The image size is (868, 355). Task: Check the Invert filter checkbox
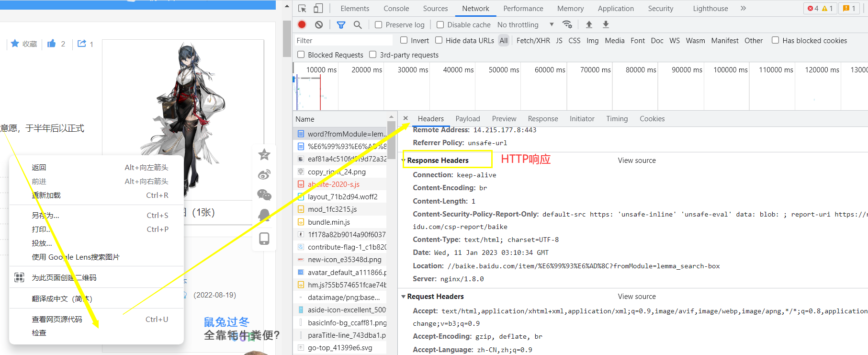[x=404, y=40]
